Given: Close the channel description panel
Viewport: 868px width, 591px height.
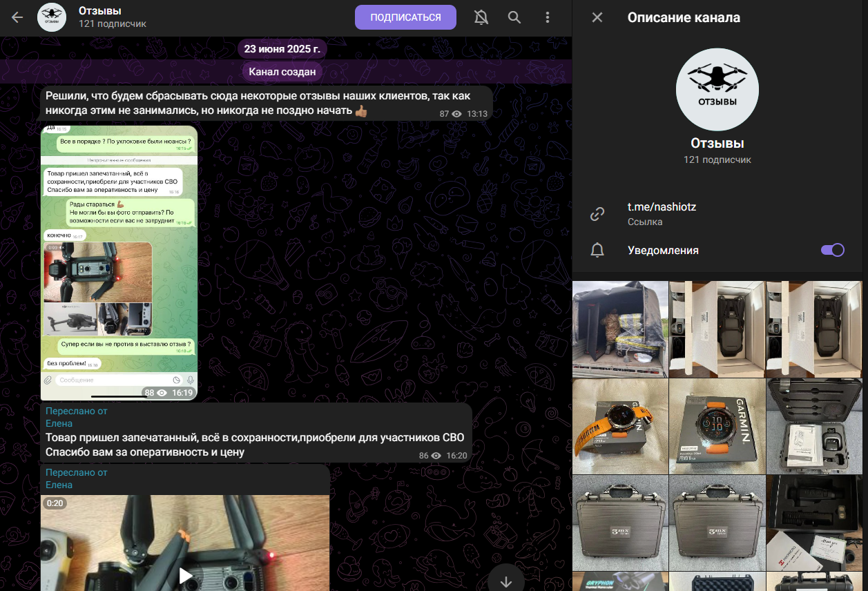Looking at the screenshot, I should (597, 17).
